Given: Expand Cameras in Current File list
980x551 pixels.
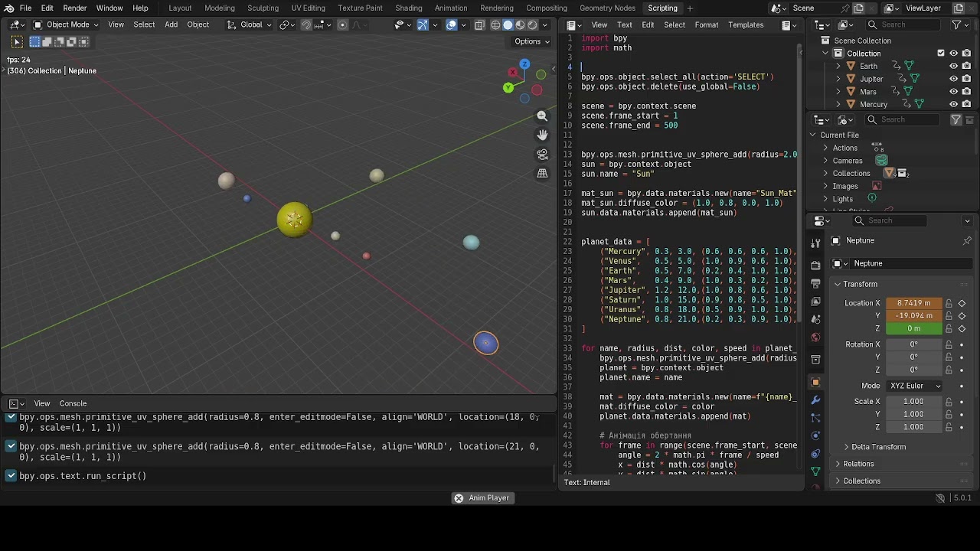Looking at the screenshot, I should coord(825,161).
